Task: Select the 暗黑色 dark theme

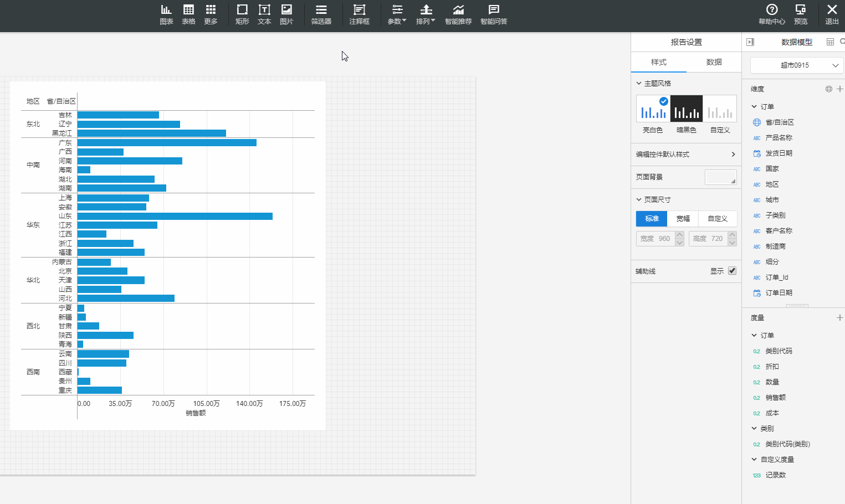Action: pyautogui.click(x=687, y=109)
